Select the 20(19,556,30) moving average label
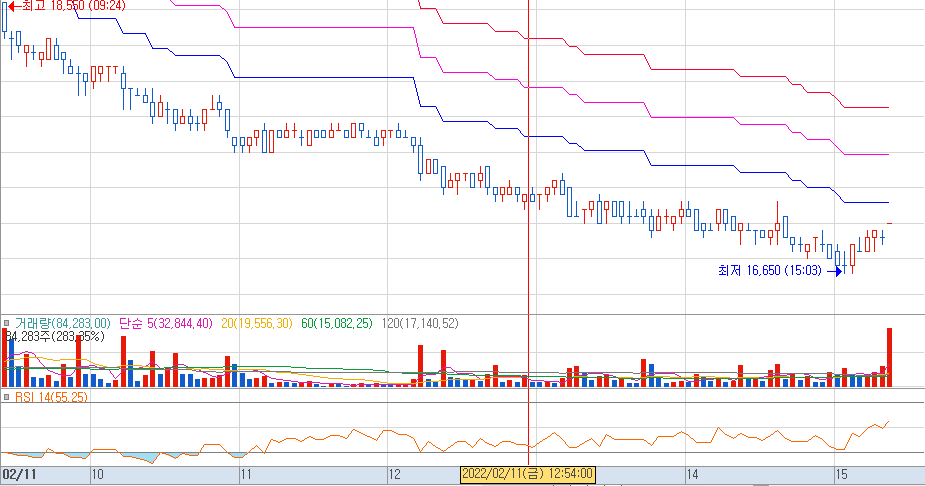 tap(257, 323)
